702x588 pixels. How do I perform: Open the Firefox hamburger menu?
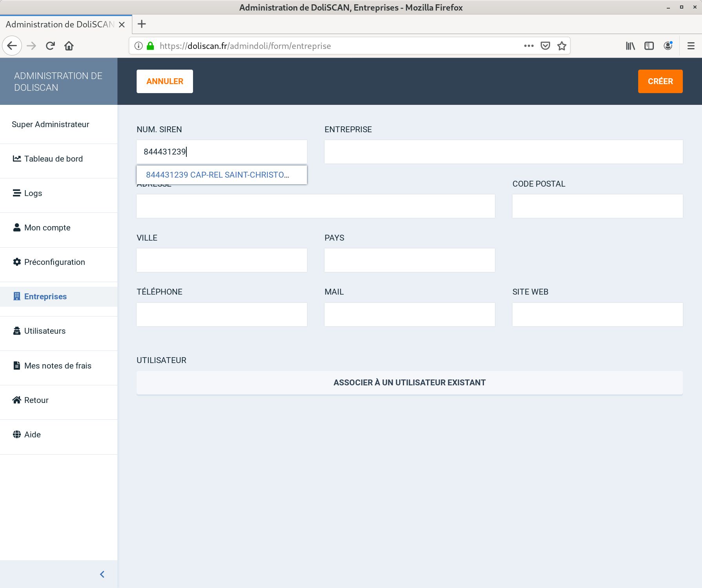point(691,46)
